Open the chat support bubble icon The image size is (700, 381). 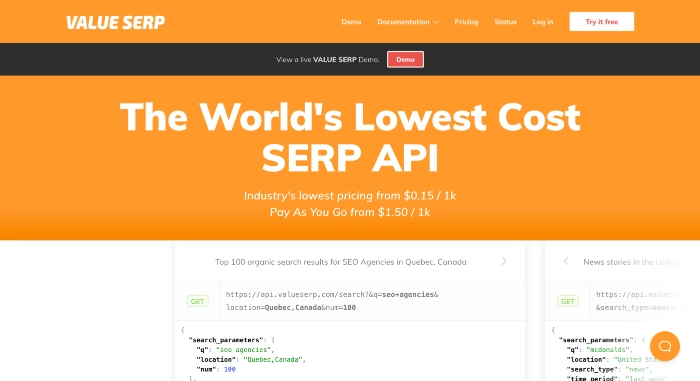[x=665, y=346]
